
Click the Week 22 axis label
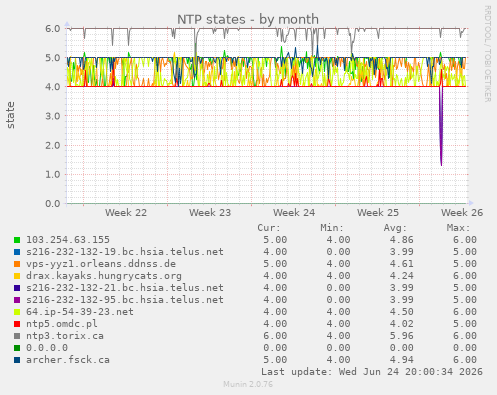[126, 213]
